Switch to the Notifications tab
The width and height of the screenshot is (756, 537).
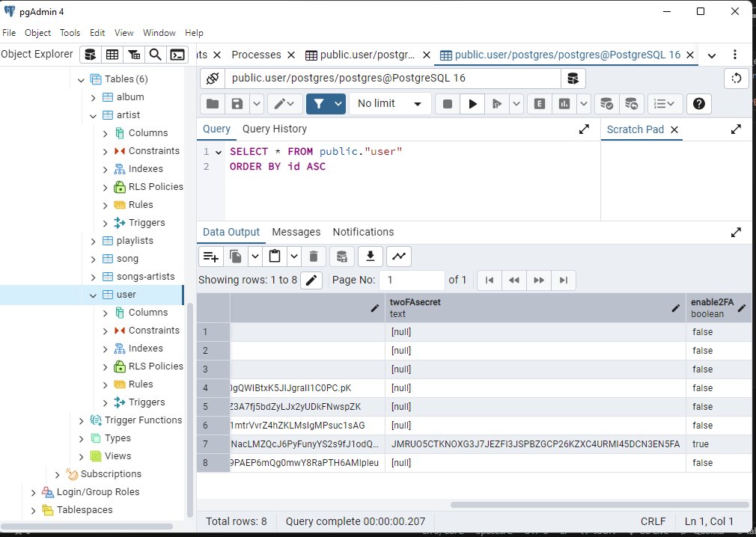click(363, 232)
